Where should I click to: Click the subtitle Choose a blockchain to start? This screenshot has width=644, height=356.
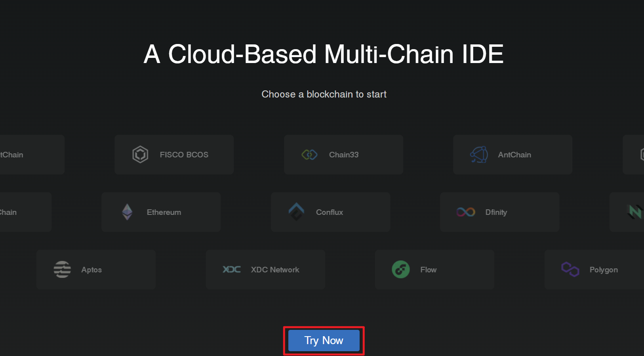pyautogui.click(x=324, y=94)
